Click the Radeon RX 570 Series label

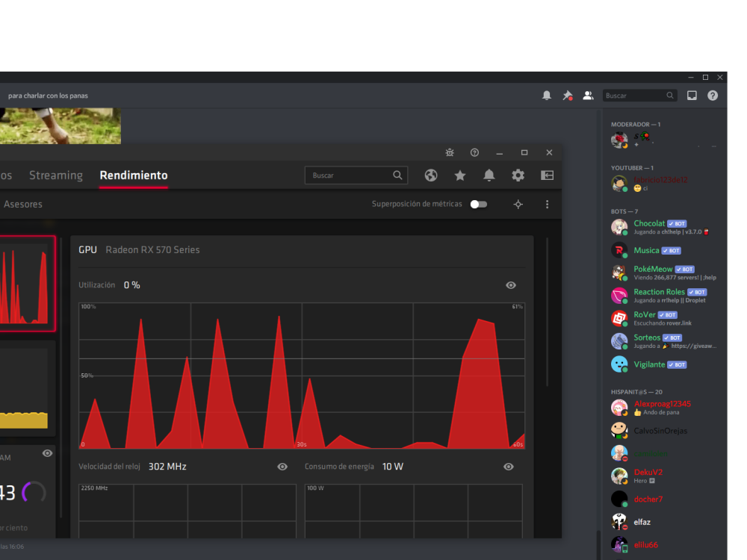point(152,250)
